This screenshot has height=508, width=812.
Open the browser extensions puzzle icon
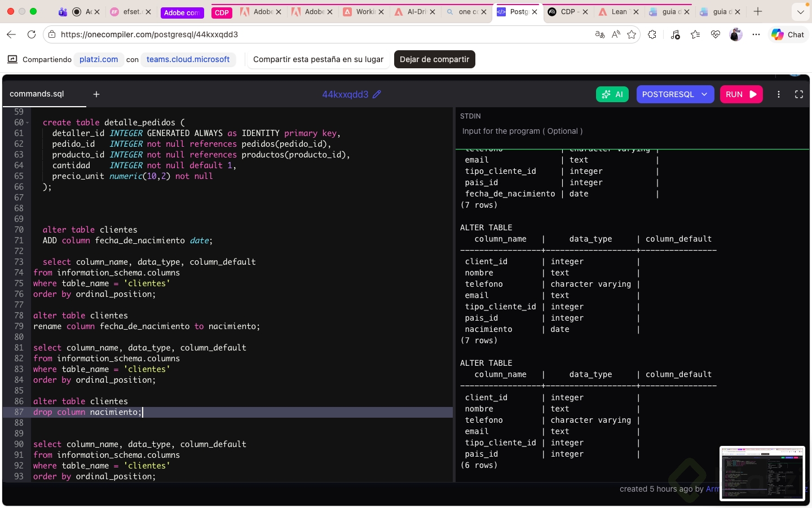coord(652,34)
